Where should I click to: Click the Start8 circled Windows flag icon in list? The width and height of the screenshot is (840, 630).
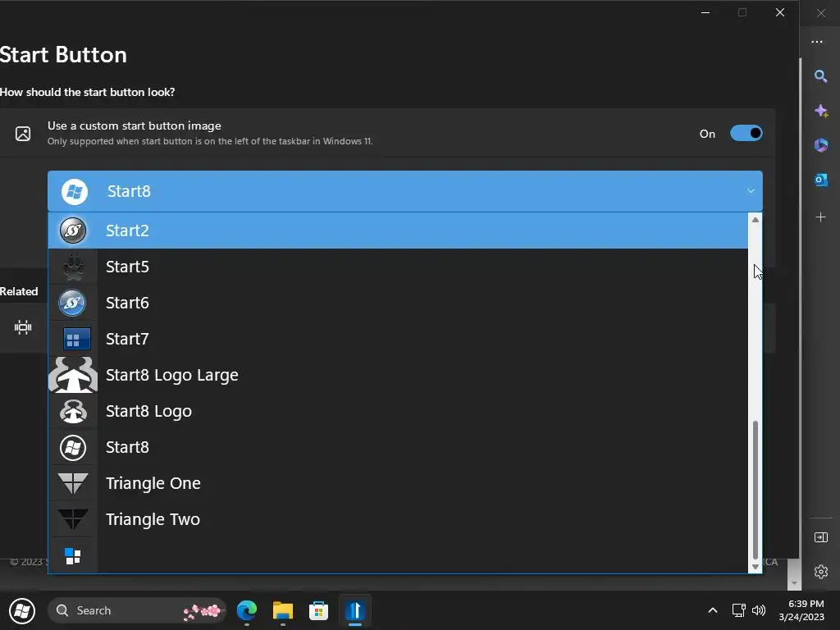coord(73,447)
